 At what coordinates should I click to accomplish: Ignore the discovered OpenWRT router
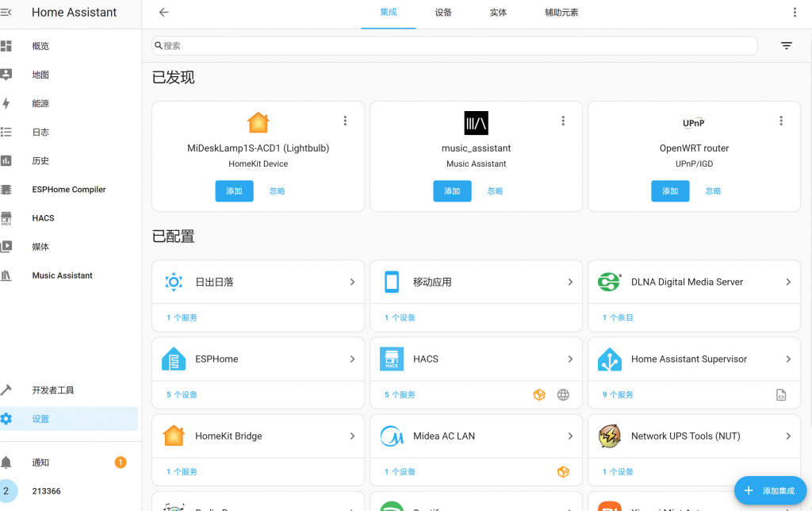click(x=713, y=191)
